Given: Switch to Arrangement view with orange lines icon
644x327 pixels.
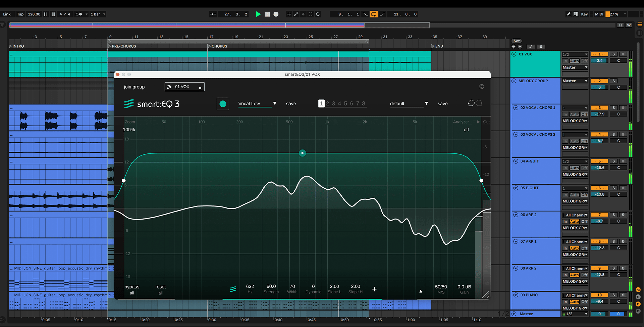Looking at the screenshot, I should (x=640, y=25).
